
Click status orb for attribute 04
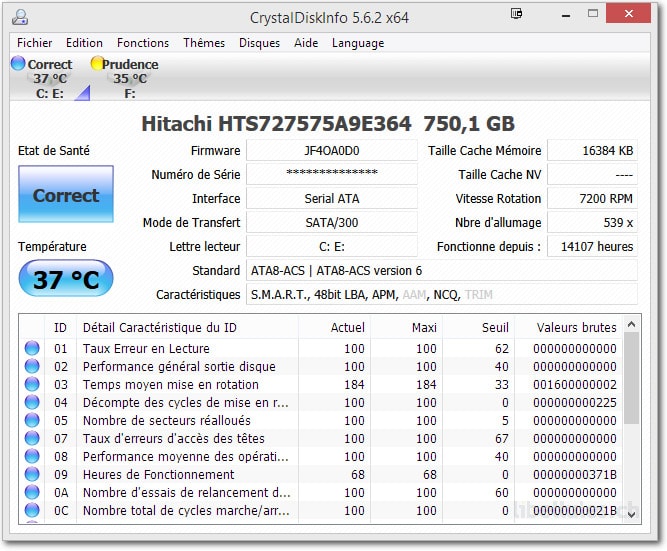[32, 402]
